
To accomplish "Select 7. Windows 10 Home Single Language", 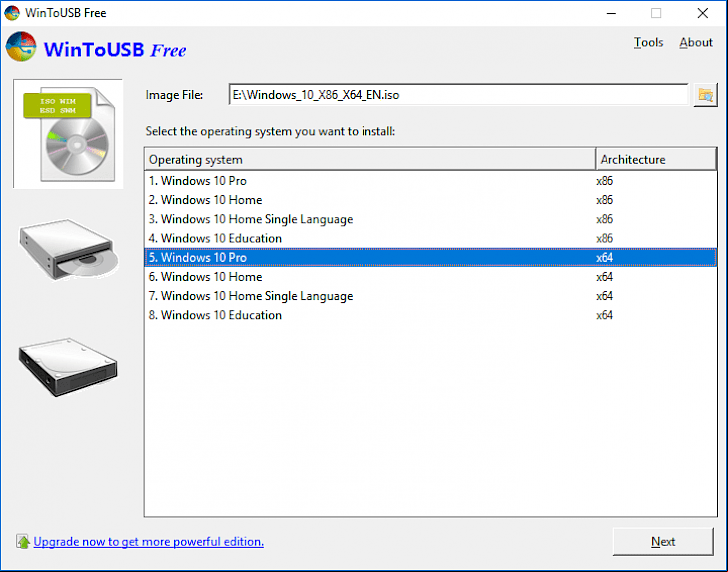I will pos(430,296).
